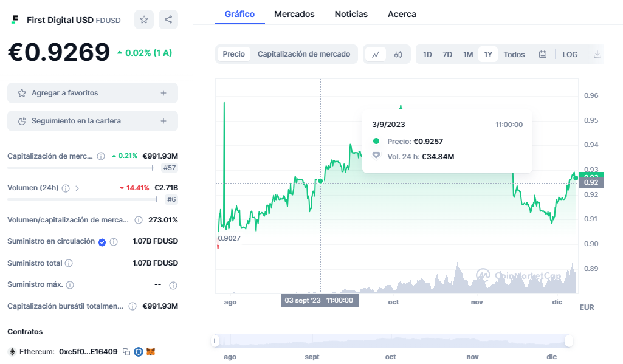Click portfolio icon in Seguimiento en la cartera
This screenshot has width=623, height=364.
coord(22,121)
